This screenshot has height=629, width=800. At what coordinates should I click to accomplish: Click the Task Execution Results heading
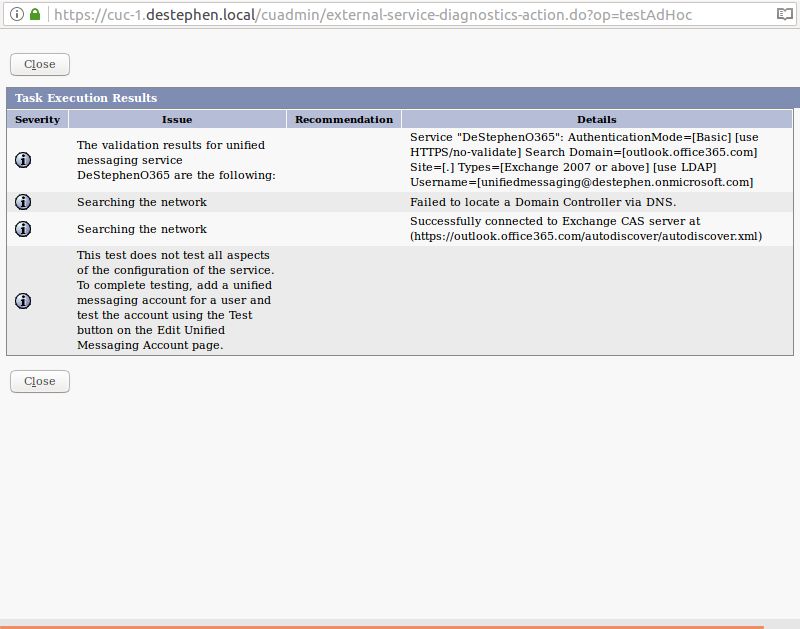[86, 98]
